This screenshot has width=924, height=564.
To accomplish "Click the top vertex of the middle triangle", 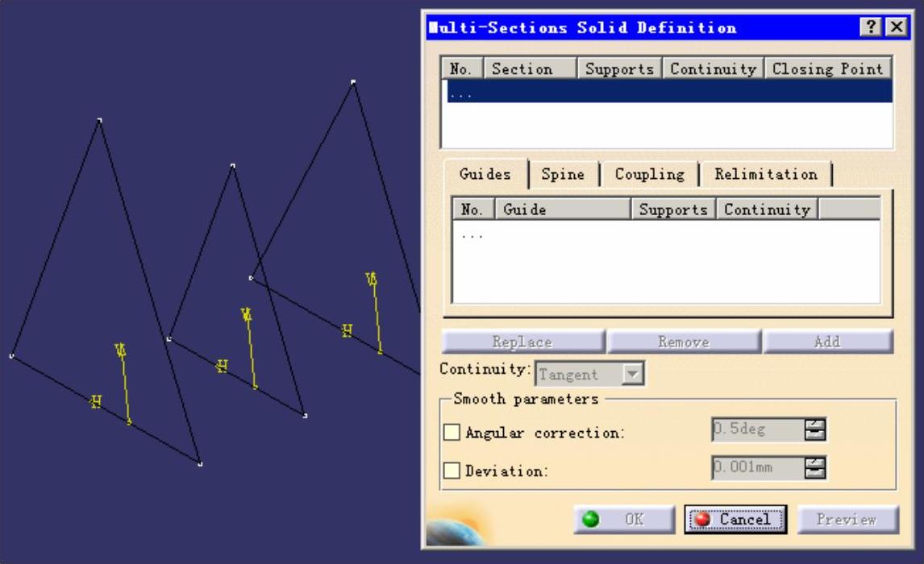I will (233, 166).
